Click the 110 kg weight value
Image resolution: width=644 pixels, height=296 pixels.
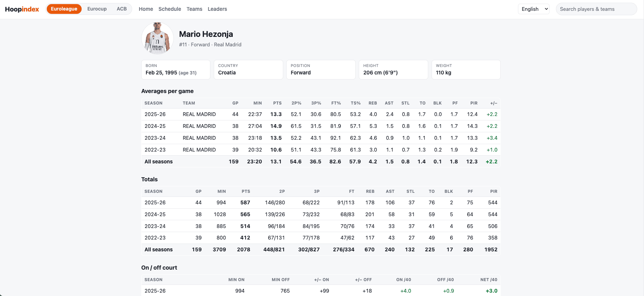(443, 73)
